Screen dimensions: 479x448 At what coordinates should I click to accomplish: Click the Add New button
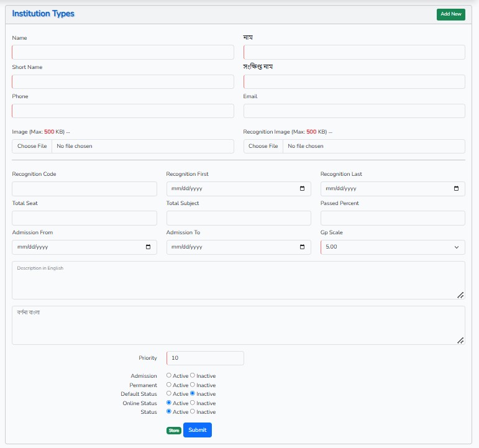click(x=450, y=14)
